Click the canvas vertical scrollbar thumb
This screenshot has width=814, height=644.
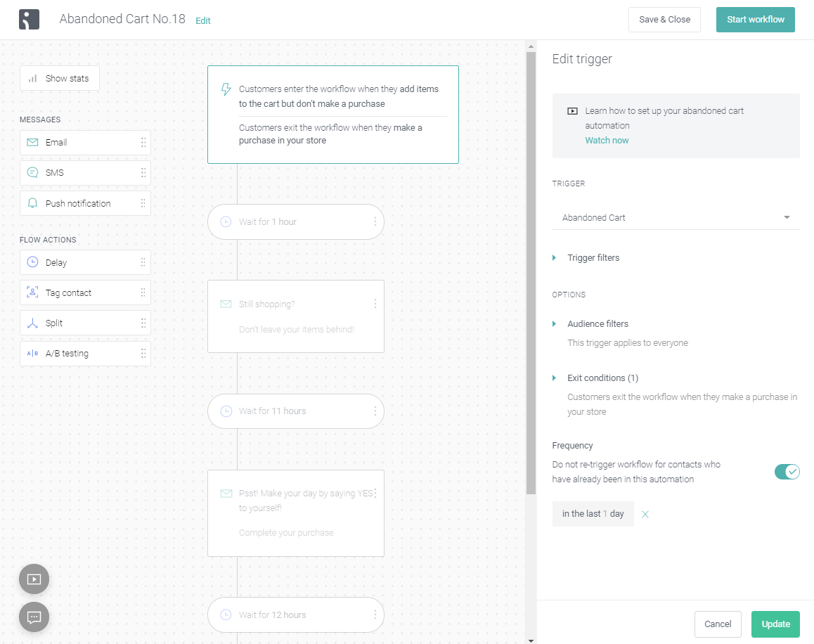click(x=531, y=273)
